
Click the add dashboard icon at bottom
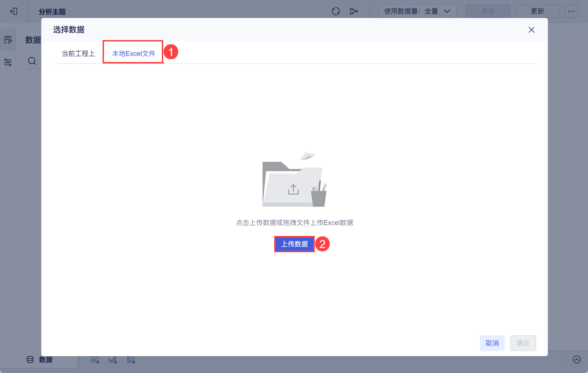point(113,359)
